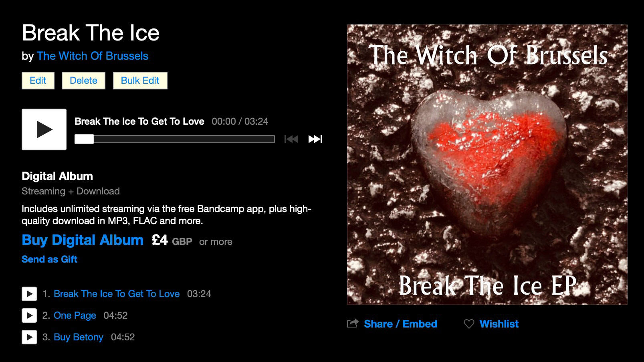644x362 pixels.
Task: Open the Buy Betony track link
Action: pos(79,337)
